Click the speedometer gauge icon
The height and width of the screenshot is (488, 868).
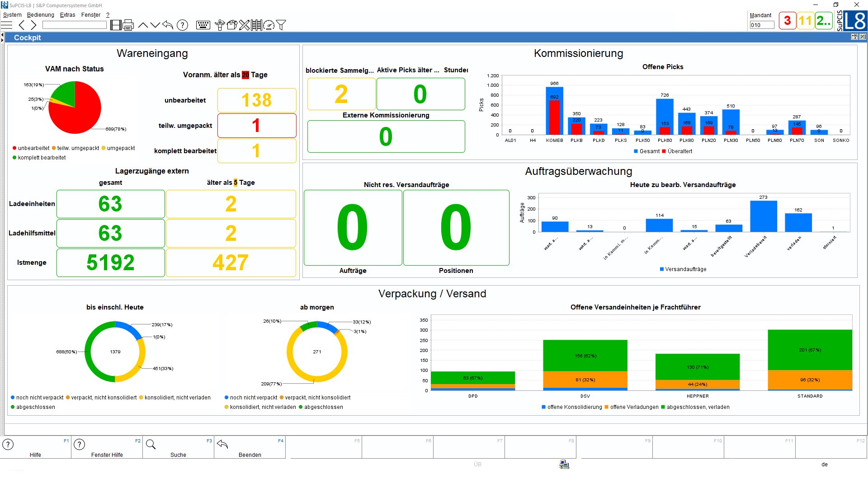click(269, 25)
